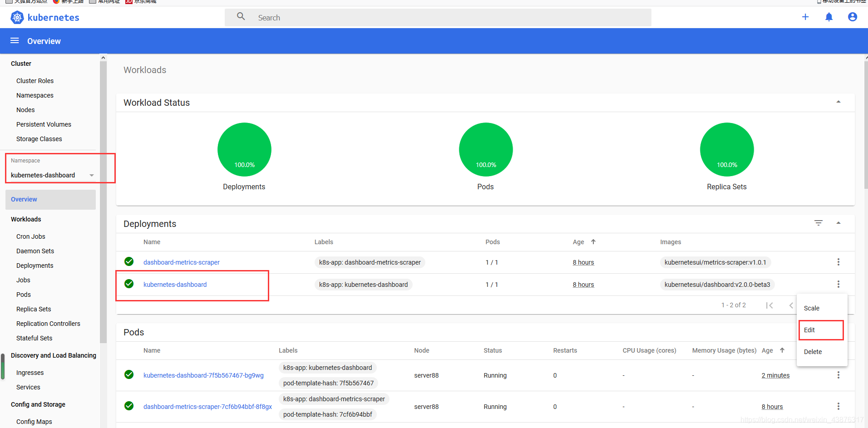Viewport: 868px width, 428px height.
Task: Select Delete from the context menu
Action: (822, 352)
